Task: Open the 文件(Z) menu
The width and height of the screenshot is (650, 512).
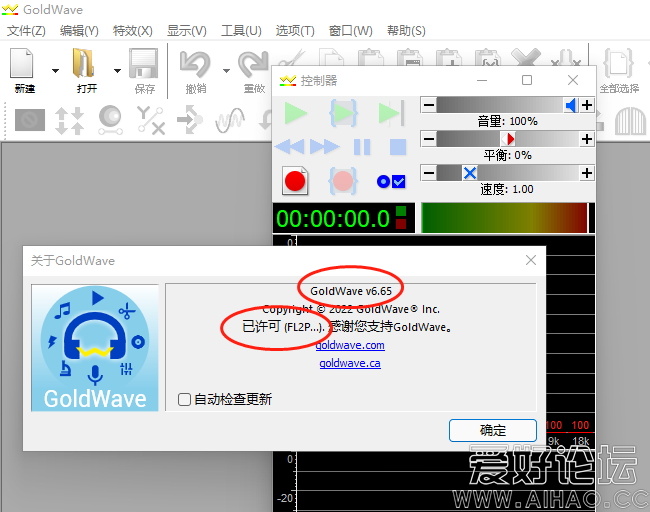Action: [x=26, y=31]
